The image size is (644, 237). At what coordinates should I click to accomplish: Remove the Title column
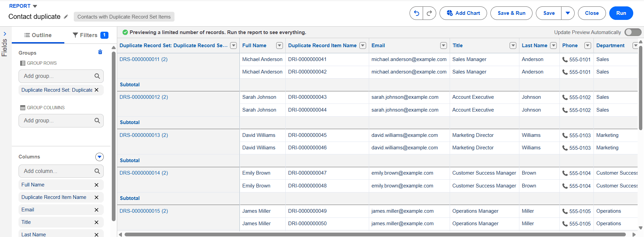(x=97, y=222)
